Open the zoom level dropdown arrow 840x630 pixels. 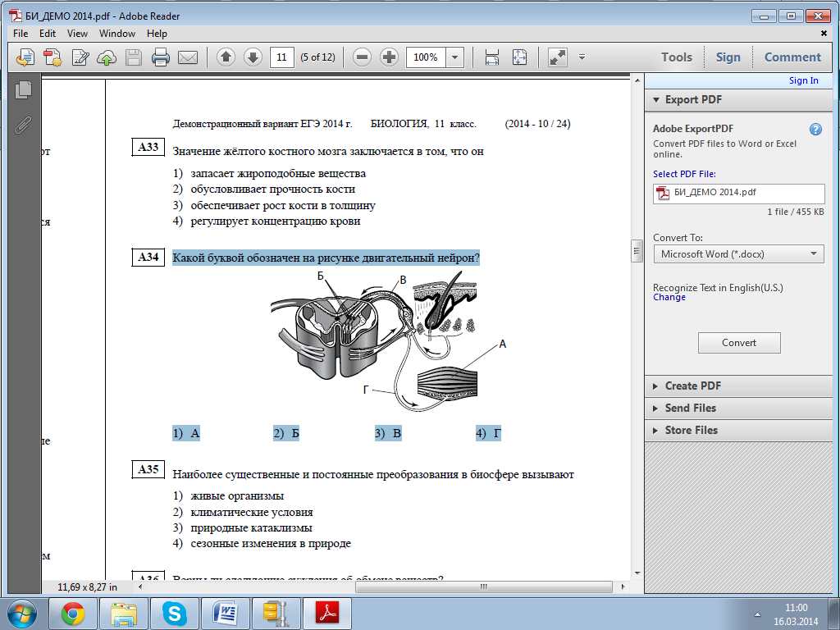pyautogui.click(x=454, y=57)
